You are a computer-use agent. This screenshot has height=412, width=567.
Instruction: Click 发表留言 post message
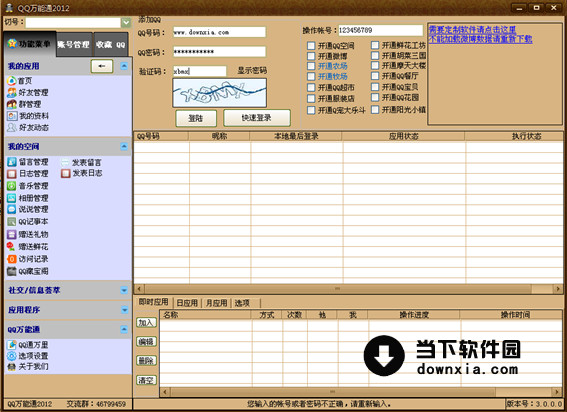[81, 162]
